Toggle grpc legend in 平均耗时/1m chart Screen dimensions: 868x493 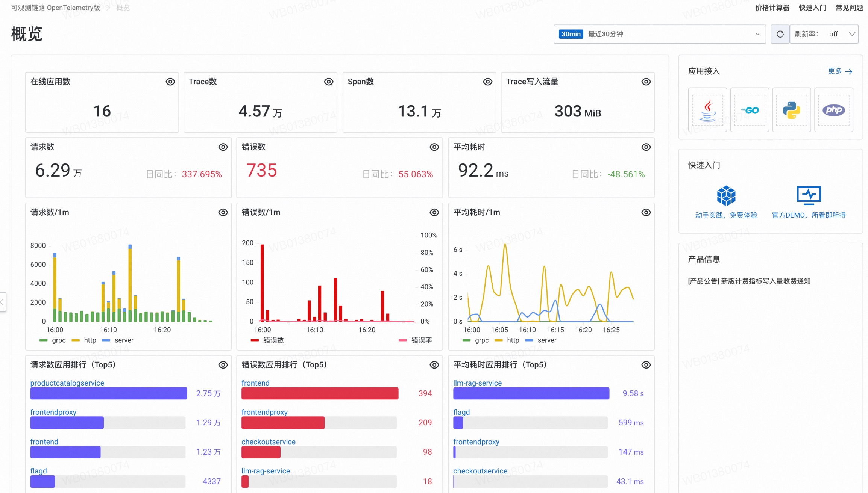click(476, 340)
